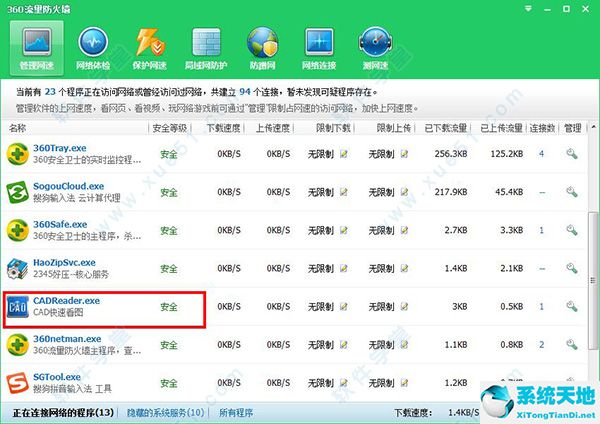Open the 网络连接 tool
Image resolution: width=600 pixels, height=424 pixels.
(x=319, y=48)
